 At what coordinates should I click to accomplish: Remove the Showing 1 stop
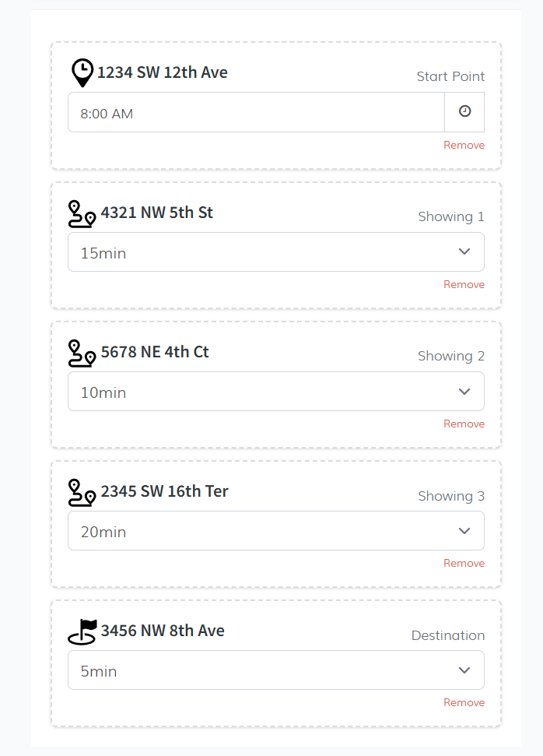(464, 285)
